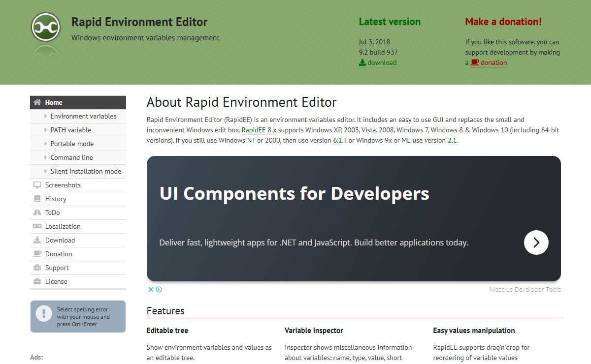Image resolution: width=591 pixels, height=364 pixels.
Task: Open the Localization menu item
Action: pyautogui.click(x=78, y=226)
